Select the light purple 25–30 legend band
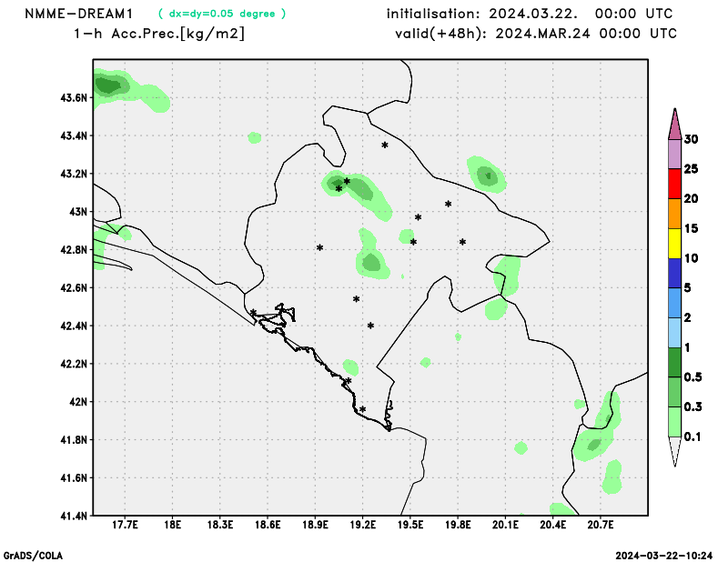The width and height of the screenshot is (728, 562). pyautogui.click(x=674, y=154)
